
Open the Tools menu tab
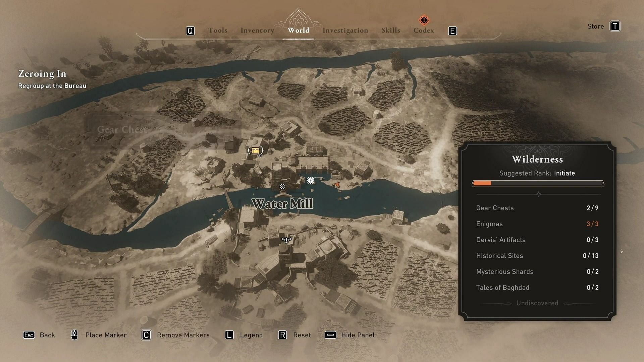click(218, 30)
